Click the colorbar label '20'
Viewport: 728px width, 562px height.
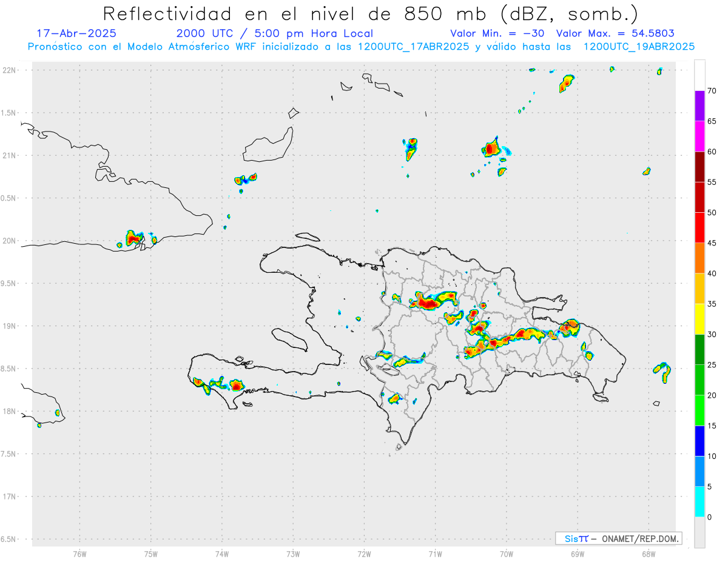coord(712,395)
